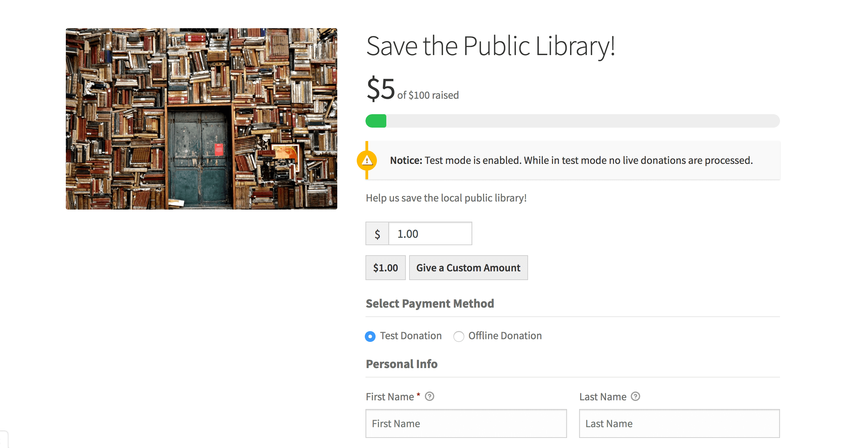Select the Test Donation payment method
Image resolution: width=868 pixels, height=448 pixels.
[370, 336]
